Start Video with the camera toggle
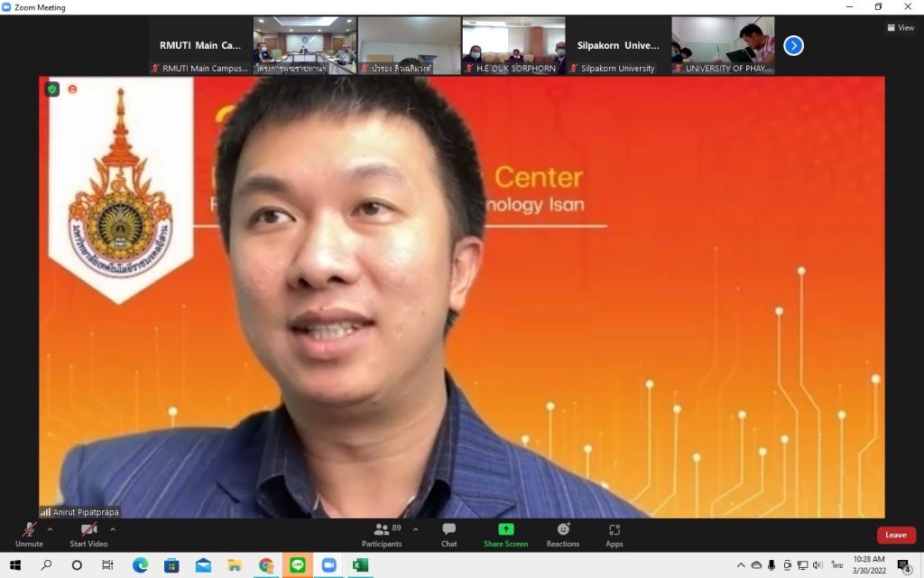The image size is (924, 578). point(88,534)
